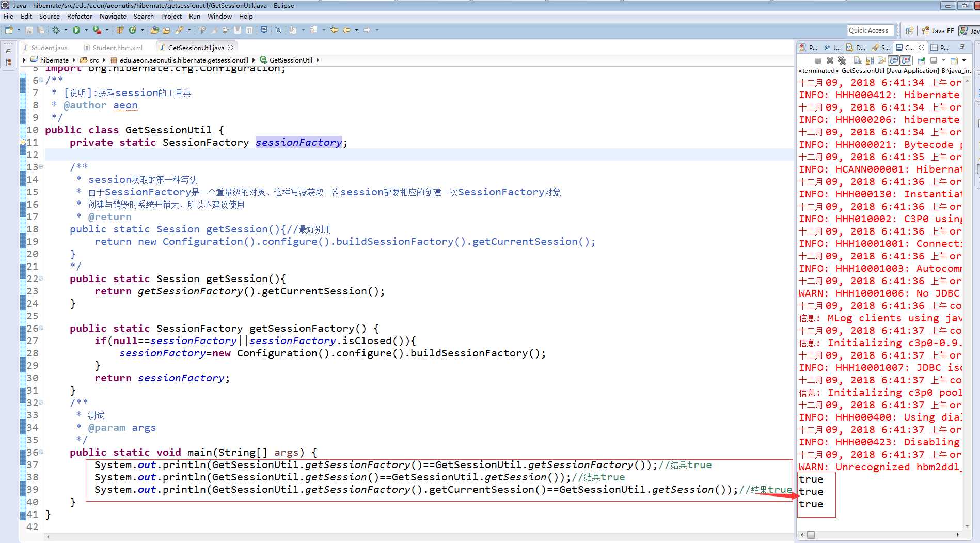The width and height of the screenshot is (980, 543).
Task: Collapse the getSessionFactory method at line 26
Action: 41,328
